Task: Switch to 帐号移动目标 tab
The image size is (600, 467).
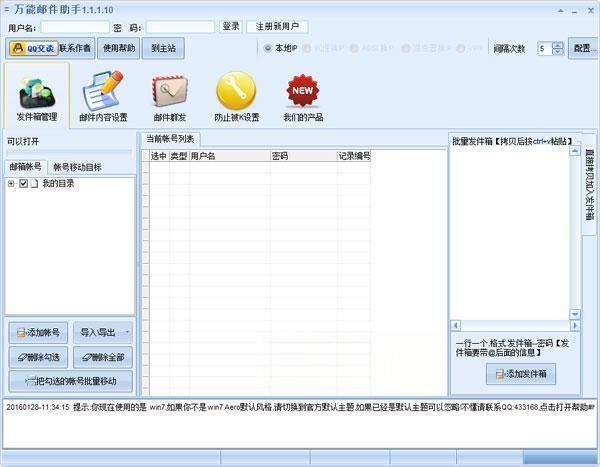Action: (x=77, y=167)
